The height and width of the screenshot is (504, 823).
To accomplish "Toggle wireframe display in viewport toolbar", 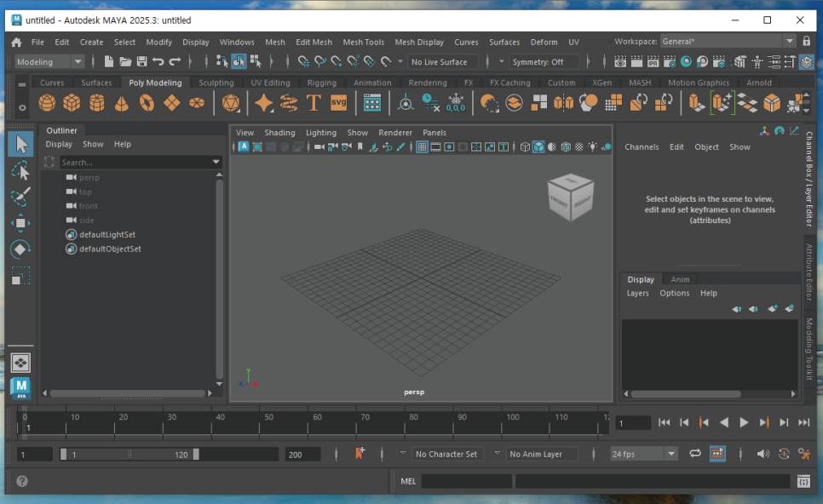I will [x=525, y=147].
